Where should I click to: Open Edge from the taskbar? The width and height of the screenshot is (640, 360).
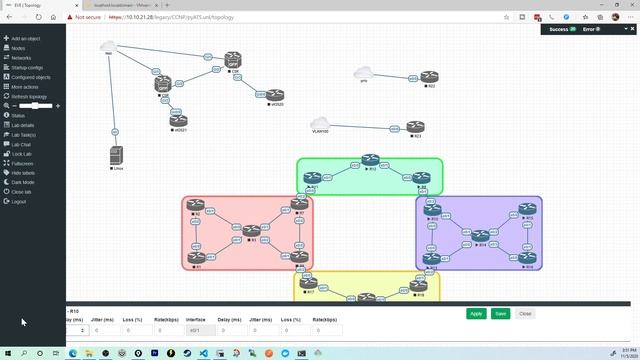73,353
